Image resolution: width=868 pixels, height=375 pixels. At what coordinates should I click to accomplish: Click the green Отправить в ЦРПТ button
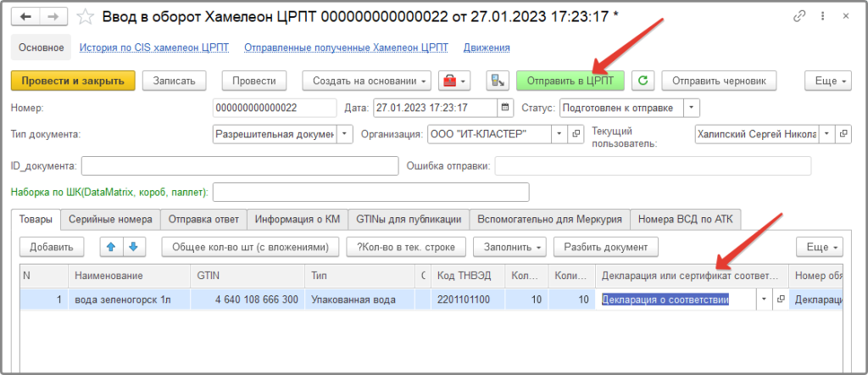(x=570, y=81)
